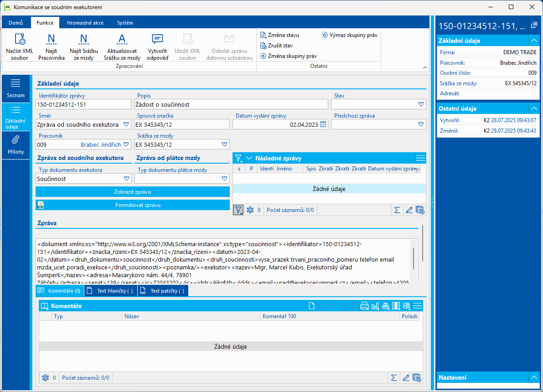This screenshot has height=392, width=543.
Task: Pop out detail panel via top-right icon
Action: coord(534,25)
